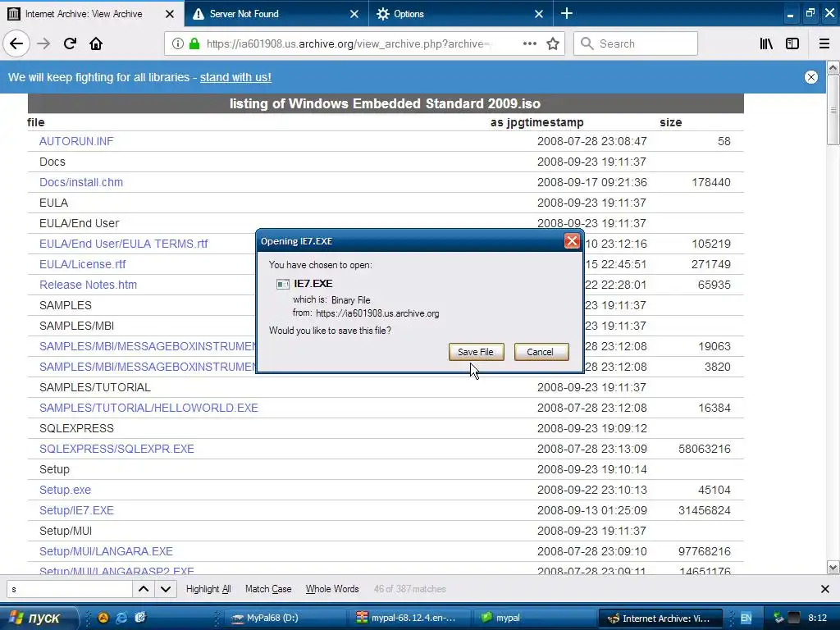Viewport: 840px width, 630px height.
Task: Click the Save File button
Action: pos(477,352)
